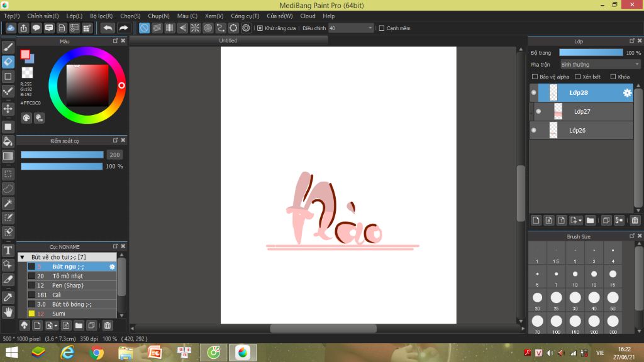Redo the last undone action
644x362 pixels.
[123, 28]
